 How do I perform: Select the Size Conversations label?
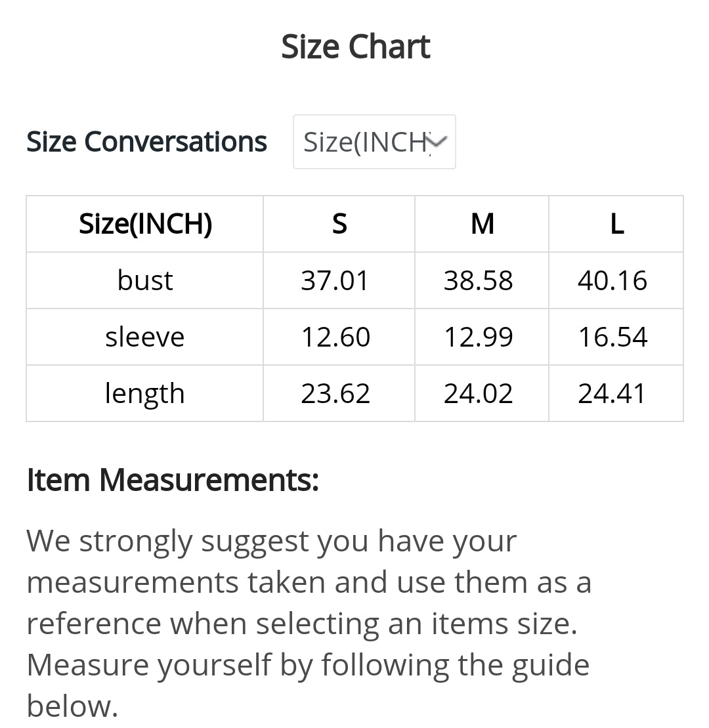tap(146, 142)
